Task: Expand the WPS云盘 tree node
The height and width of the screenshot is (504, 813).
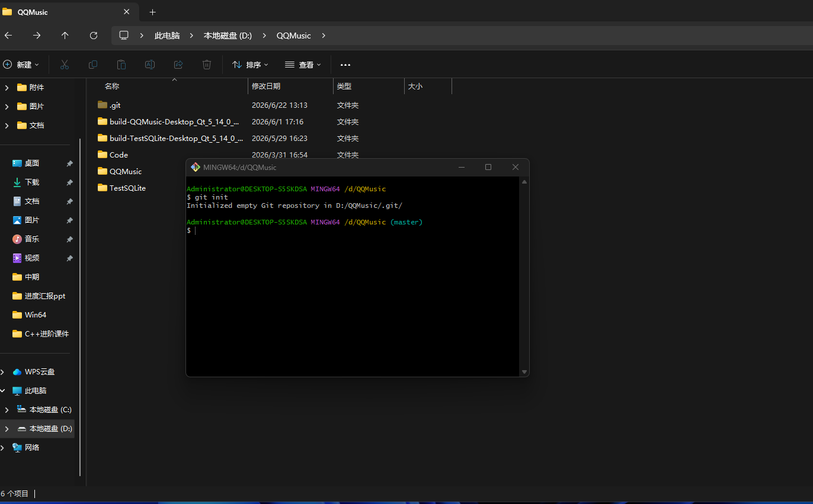Action: (2, 372)
